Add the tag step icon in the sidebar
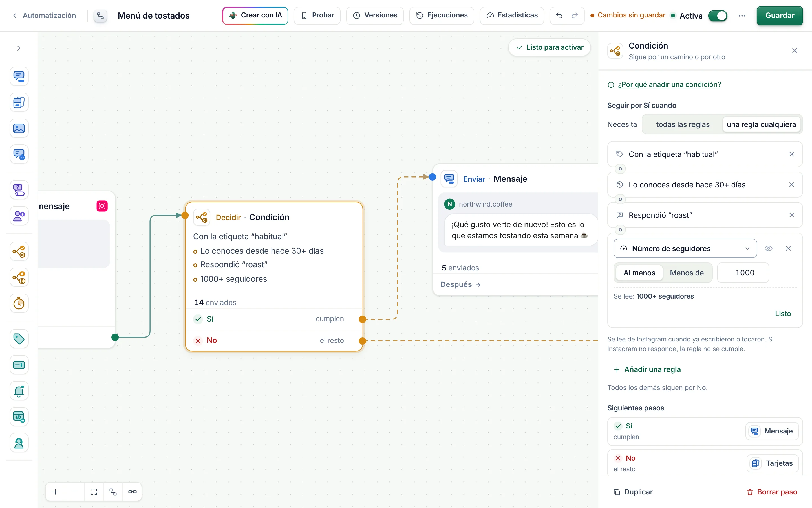 tap(19, 339)
